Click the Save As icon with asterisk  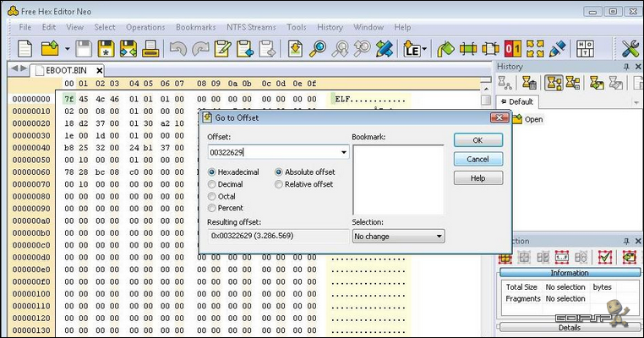point(106,48)
